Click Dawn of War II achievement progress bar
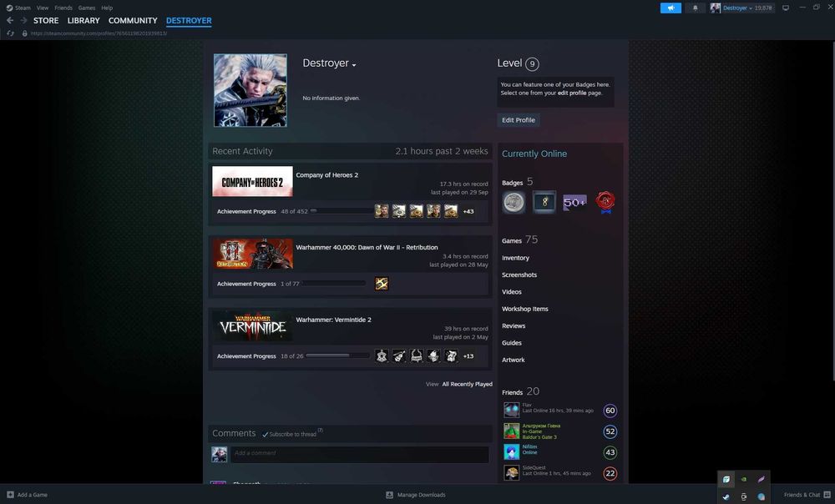This screenshot has width=835, height=504. coord(333,284)
